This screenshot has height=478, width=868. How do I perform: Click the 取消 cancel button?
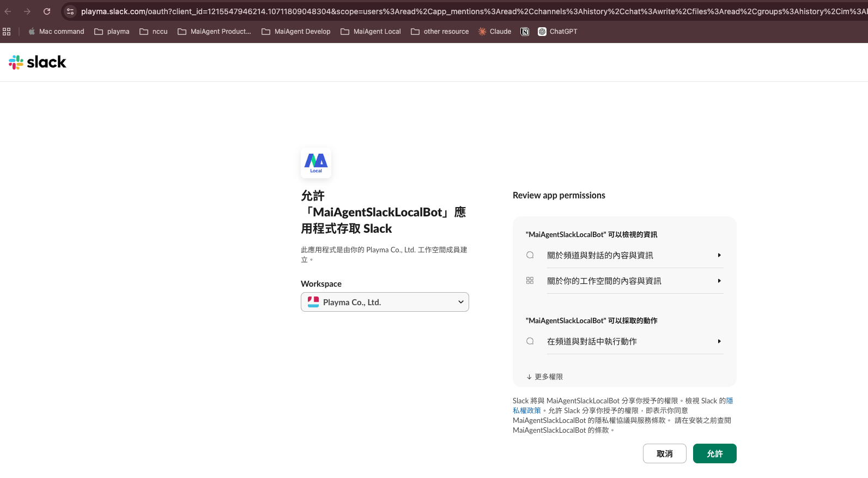pos(664,453)
